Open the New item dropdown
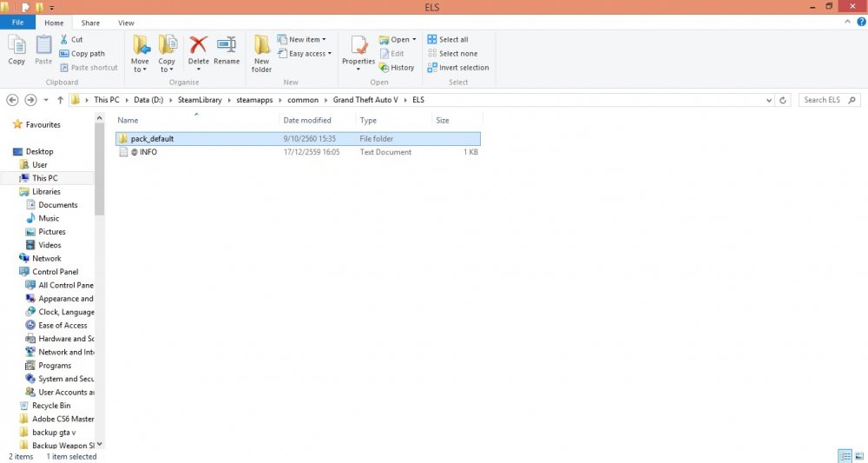This screenshot has height=463, width=868. click(302, 39)
